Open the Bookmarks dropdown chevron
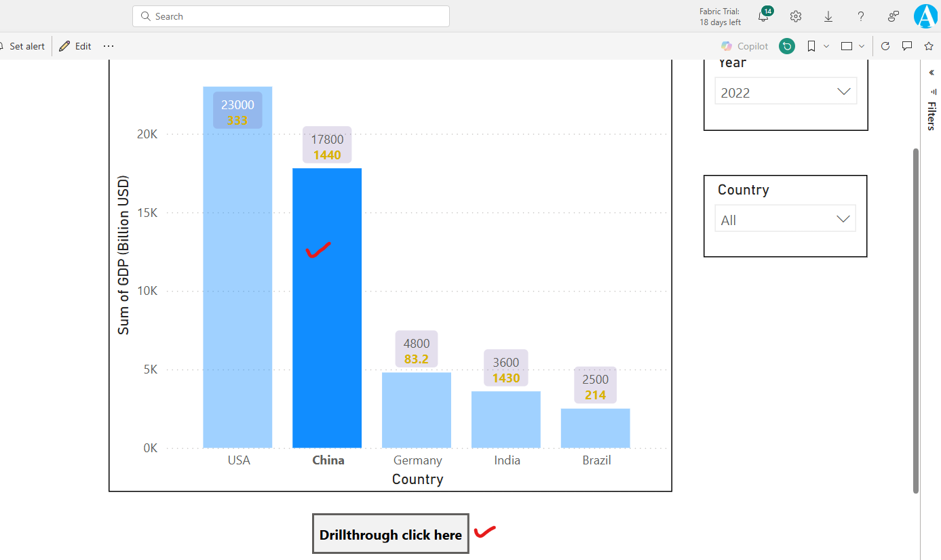Viewport: 941px width, 560px height. coord(825,45)
